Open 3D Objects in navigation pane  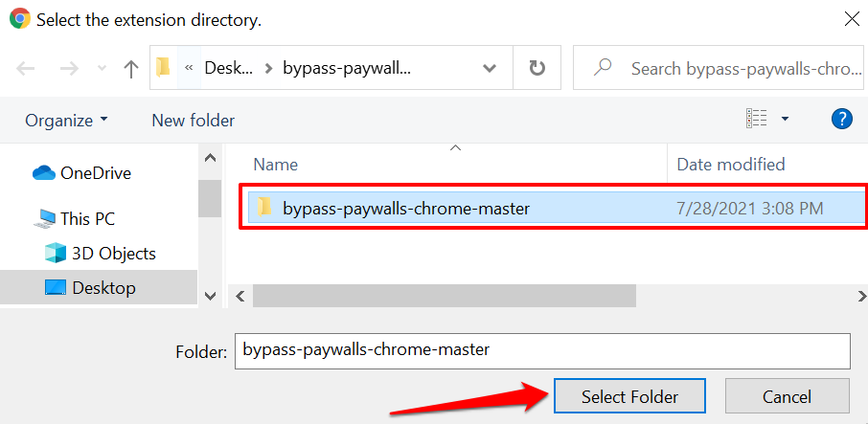point(101,254)
